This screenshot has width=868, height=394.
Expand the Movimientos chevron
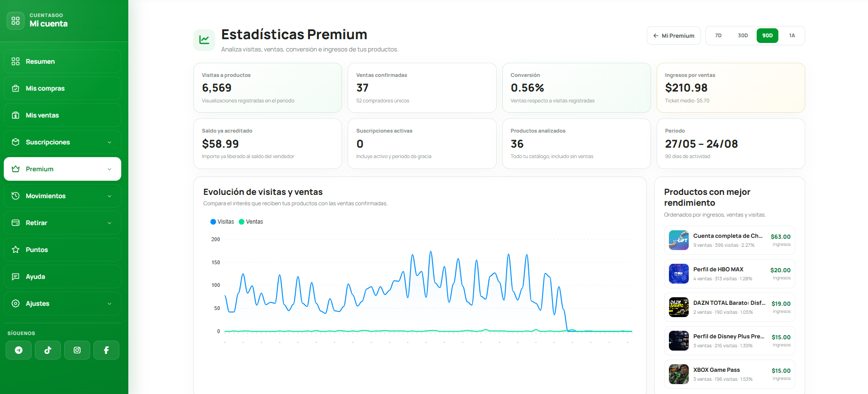(109, 196)
